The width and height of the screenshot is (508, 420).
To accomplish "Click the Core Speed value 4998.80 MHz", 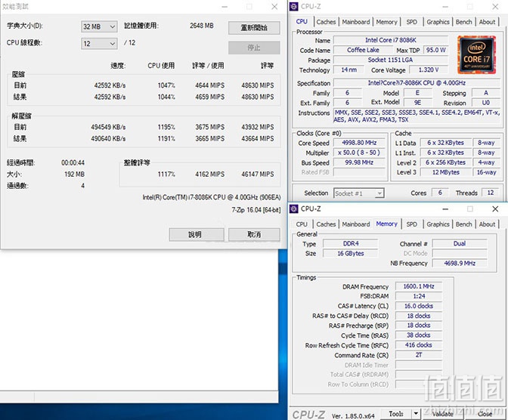I will [359, 143].
